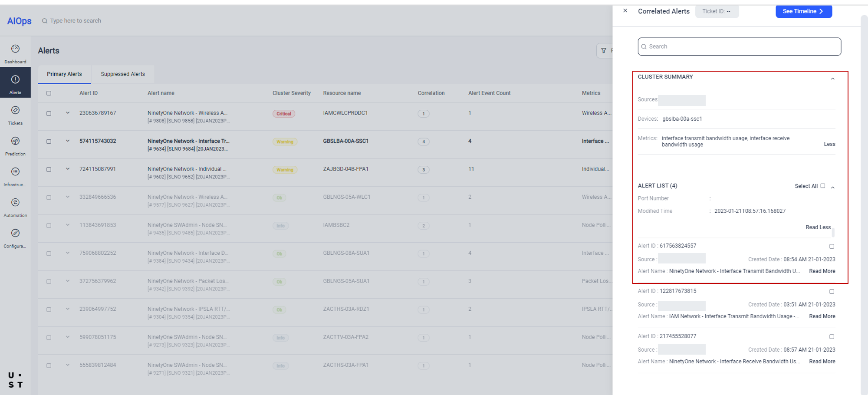Open the Automation sidebar icon
This screenshot has height=395, width=868.
pyautogui.click(x=15, y=203)
